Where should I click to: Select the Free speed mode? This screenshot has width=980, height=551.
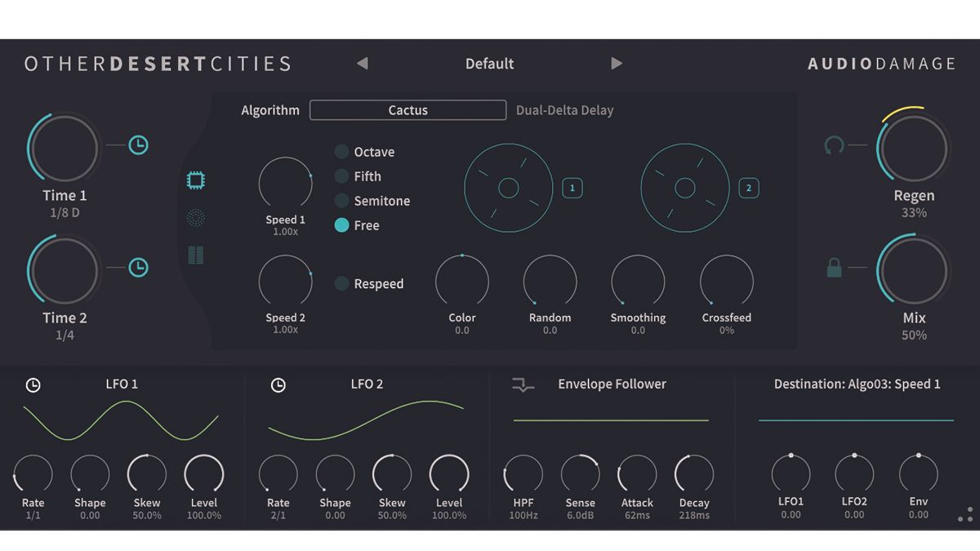(x=357, y=225)
